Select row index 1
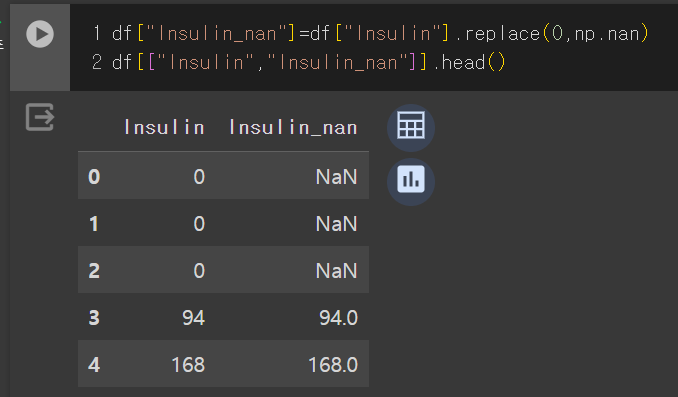Viewport: 678px width, 397px height. tap(94, 224)
